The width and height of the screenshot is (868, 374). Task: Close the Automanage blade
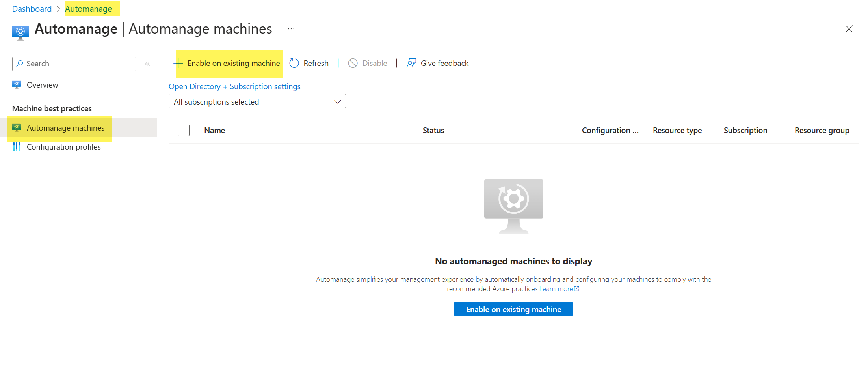click(x=849, y=29)
